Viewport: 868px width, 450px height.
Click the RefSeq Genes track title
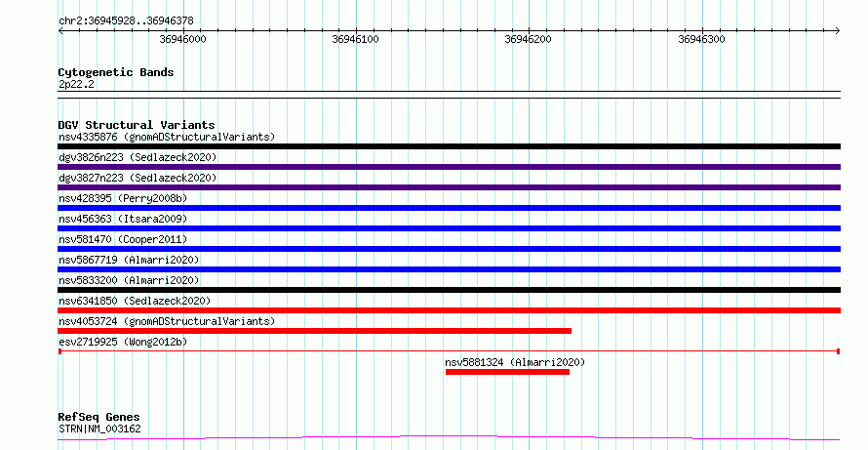[x=99, y=417]
